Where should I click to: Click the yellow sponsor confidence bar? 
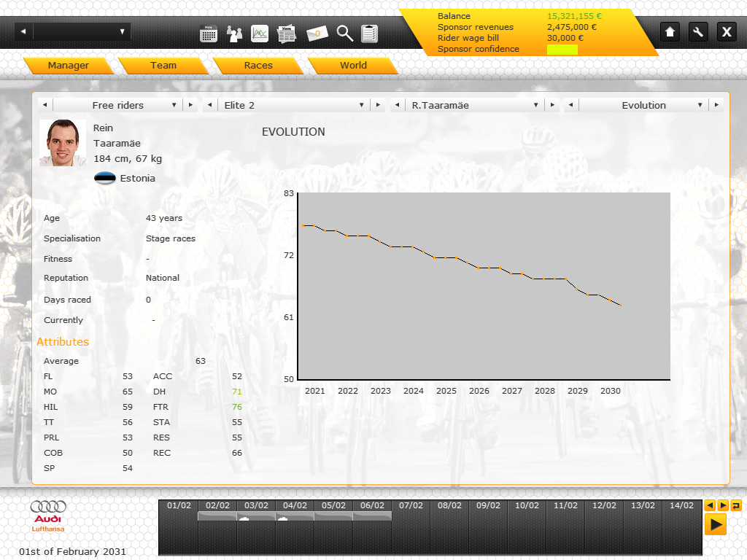[x=562, y=50]
